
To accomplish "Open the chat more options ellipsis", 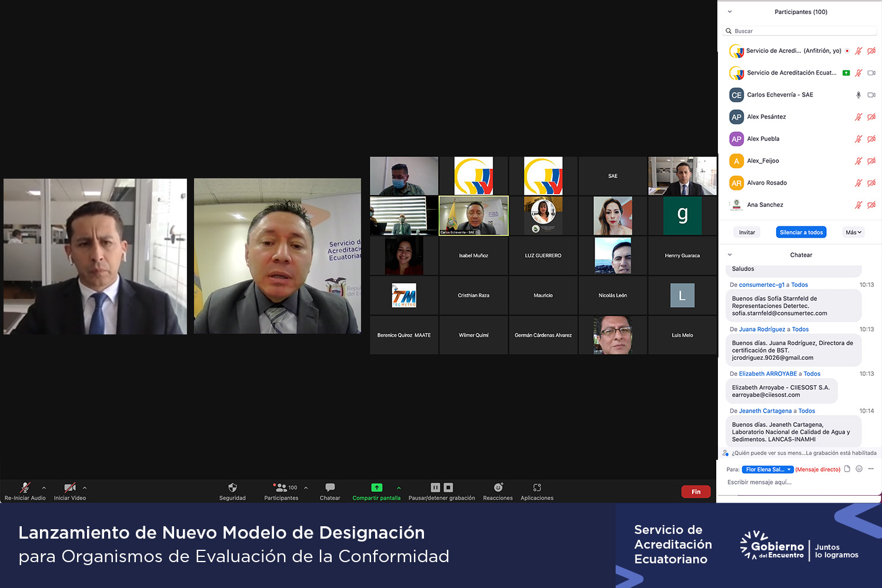I will [871, 469].
